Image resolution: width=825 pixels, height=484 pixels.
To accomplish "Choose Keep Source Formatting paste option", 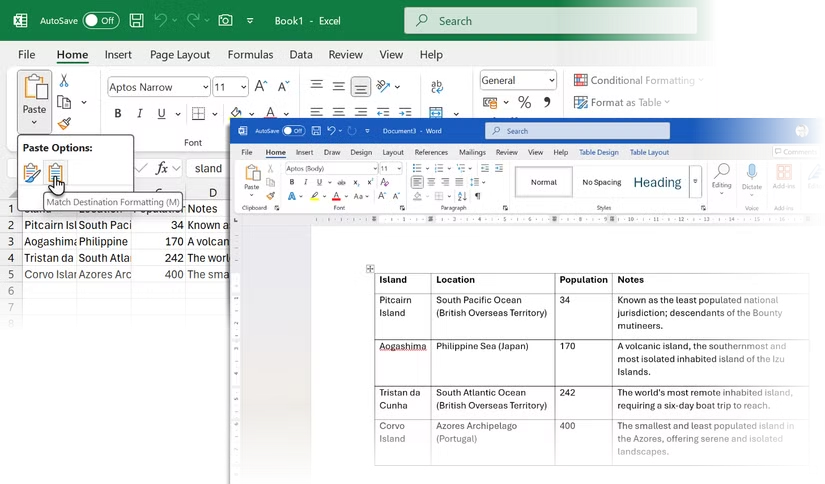I will pyautogui.click(x=32, y=173).
